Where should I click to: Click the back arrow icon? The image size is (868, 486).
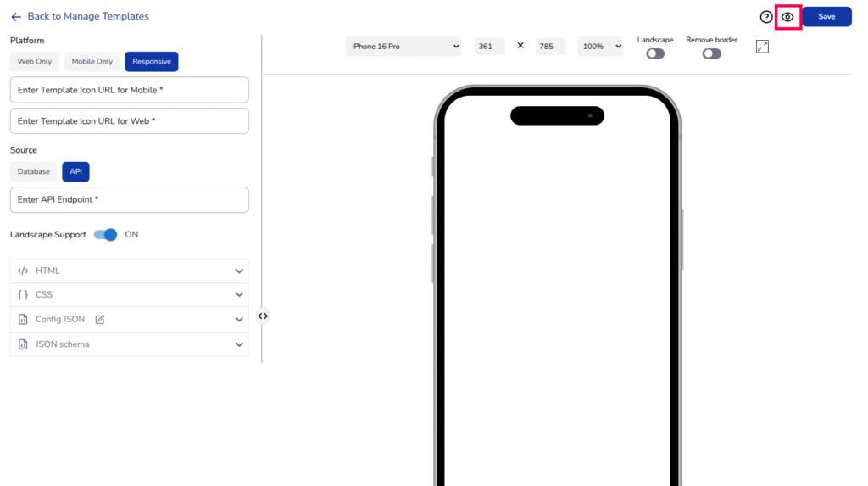pyautogui.click(x=16, y=17)
